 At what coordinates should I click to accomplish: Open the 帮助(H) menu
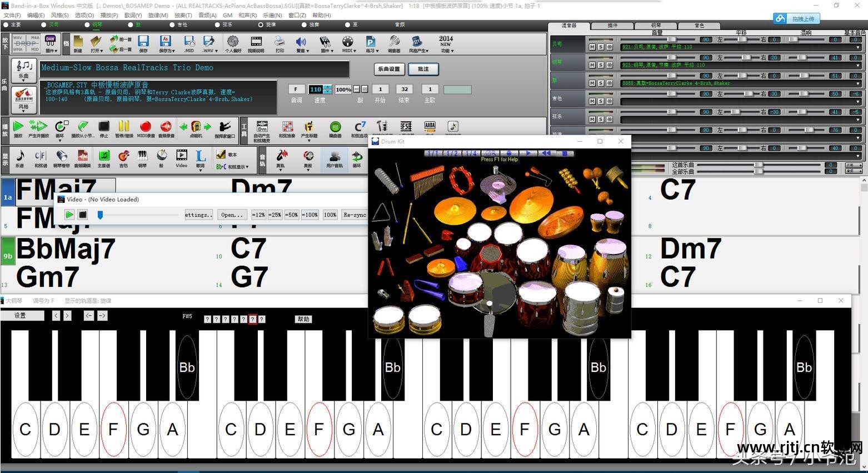point(321,16)
